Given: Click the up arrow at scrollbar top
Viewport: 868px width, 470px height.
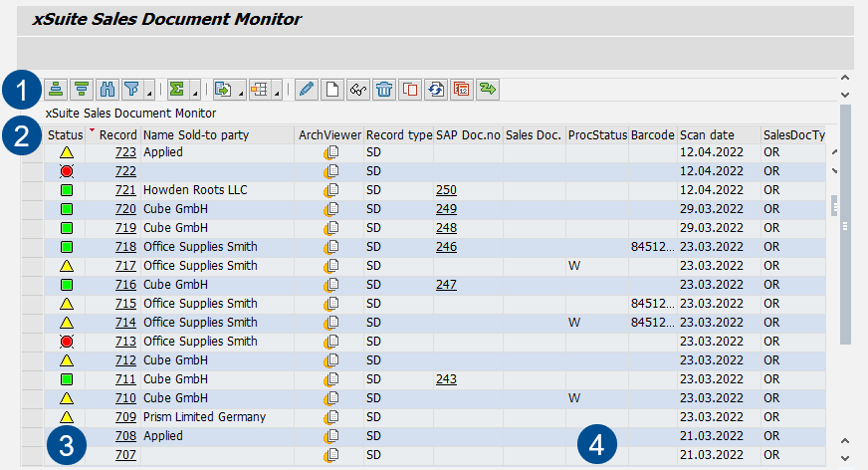Looking at the screenshot, I should (x=845, y=78).
